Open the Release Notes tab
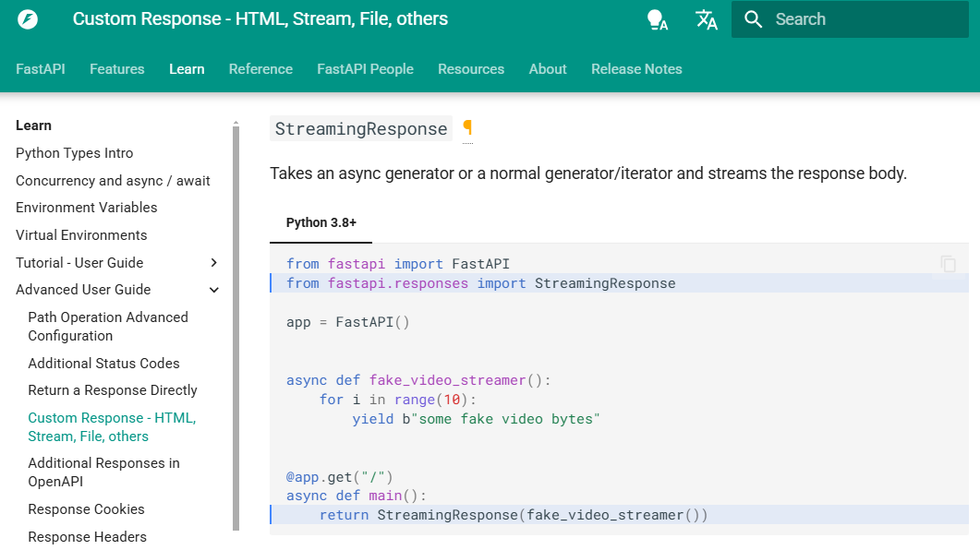 pyautogui.click(x=636, y=69)
